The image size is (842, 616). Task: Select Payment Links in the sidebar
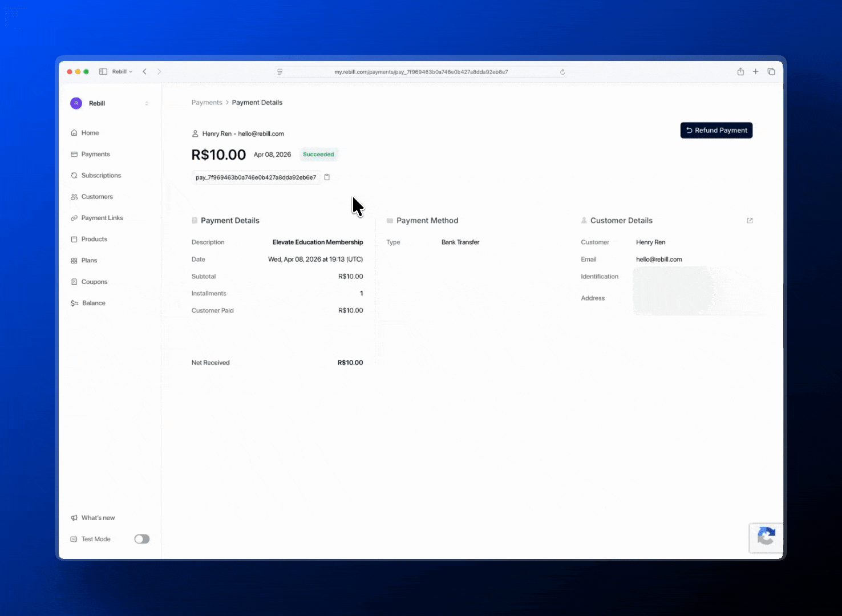[102, 218]
